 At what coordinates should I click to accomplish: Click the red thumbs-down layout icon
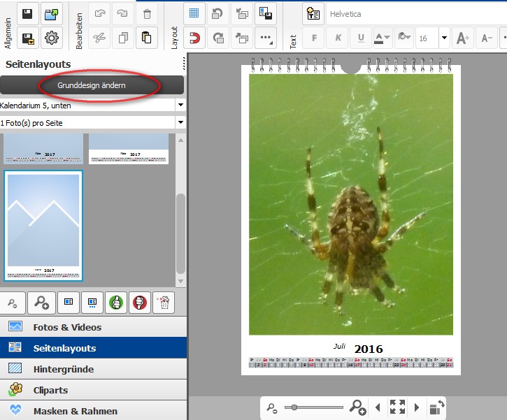[x=139, y=303]
